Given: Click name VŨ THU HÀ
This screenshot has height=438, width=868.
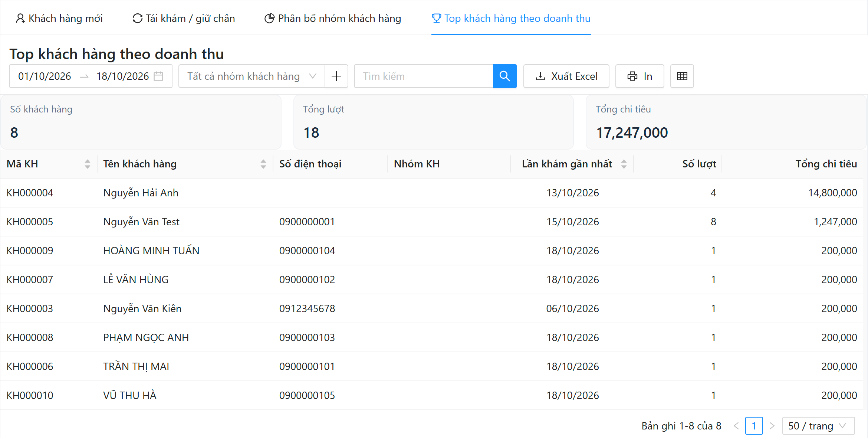Looking at the screenshot, I should point(130,395).
